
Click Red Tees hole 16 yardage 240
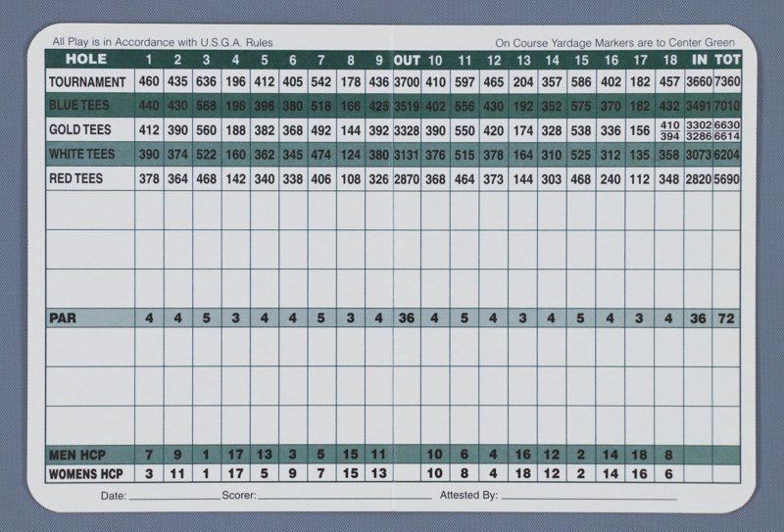611,179
